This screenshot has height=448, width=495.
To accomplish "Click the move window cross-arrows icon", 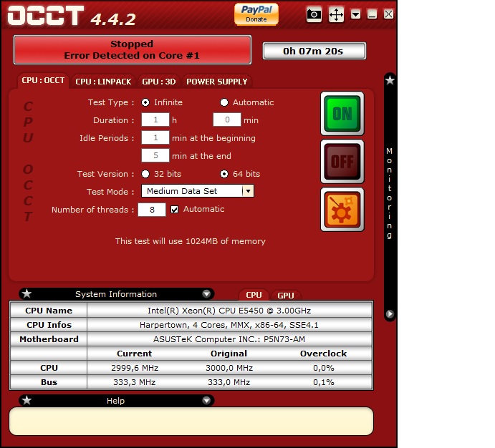I will coord(336,14).
